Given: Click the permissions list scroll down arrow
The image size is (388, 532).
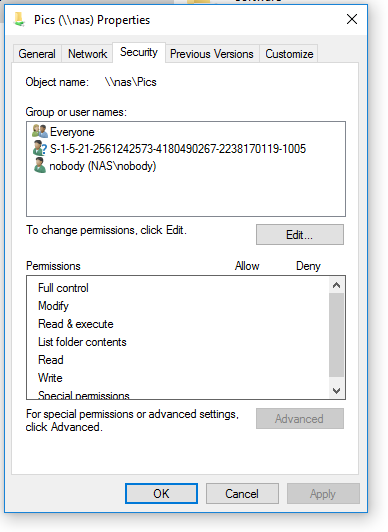Looking at the screenshot, I should pos(336,390).
